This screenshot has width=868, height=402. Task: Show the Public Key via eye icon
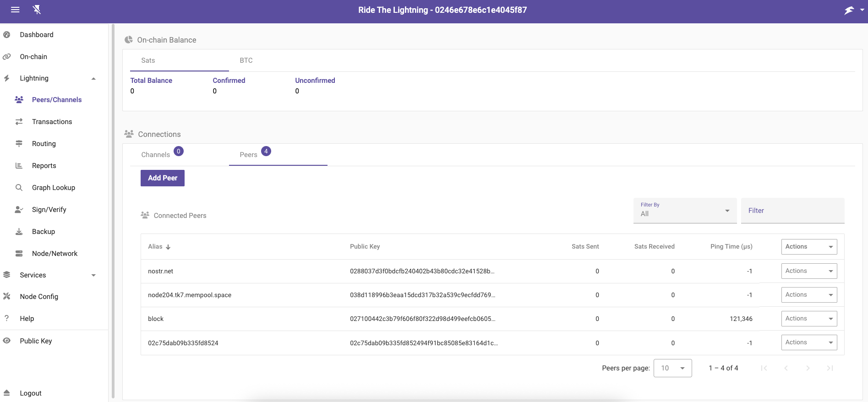coord(7,341)
